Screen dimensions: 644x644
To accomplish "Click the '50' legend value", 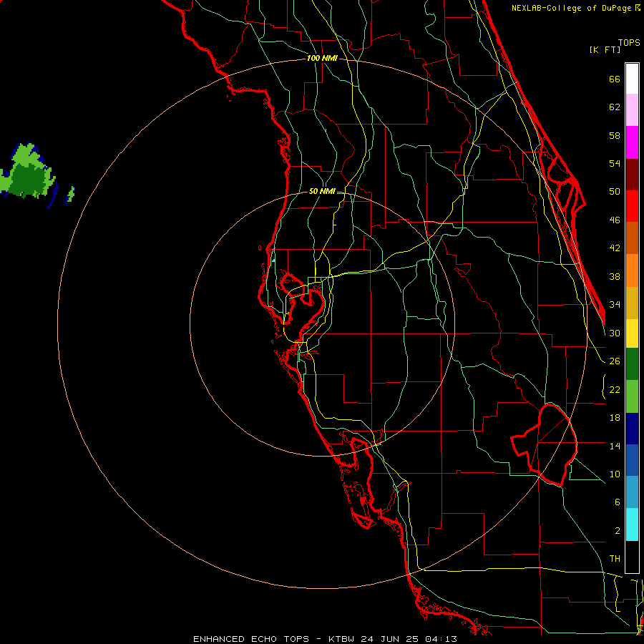I will pos(615,192).
